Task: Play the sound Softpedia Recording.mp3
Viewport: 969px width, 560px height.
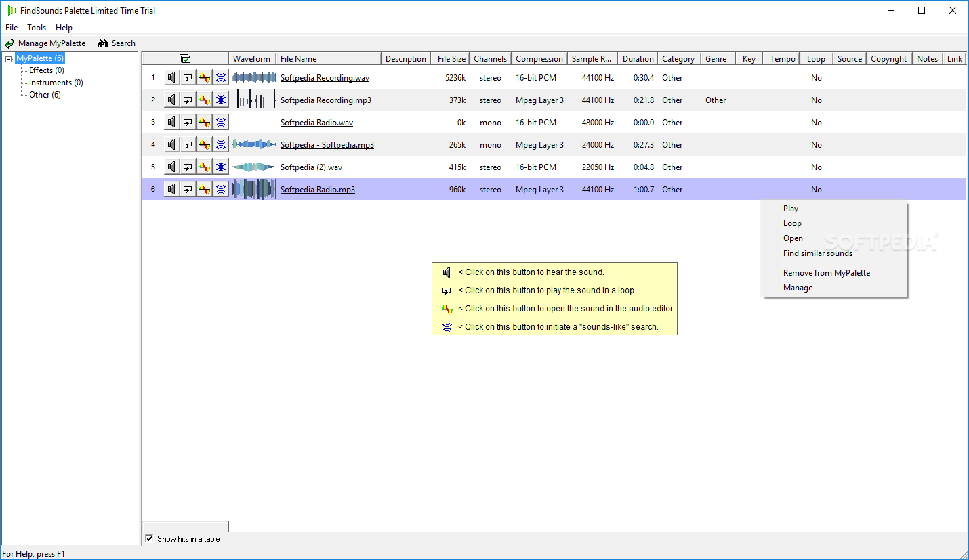Action: tap(171, 100)
